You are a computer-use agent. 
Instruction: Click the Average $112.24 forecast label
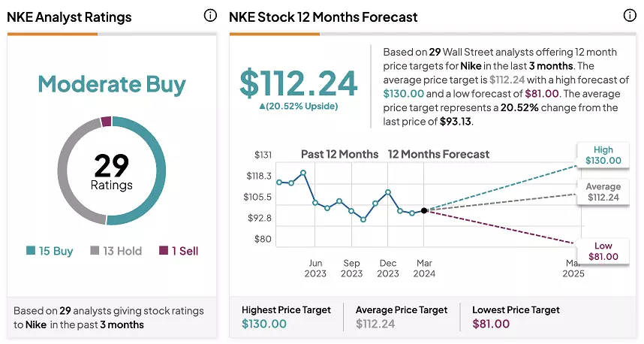[x=603, y=192]
